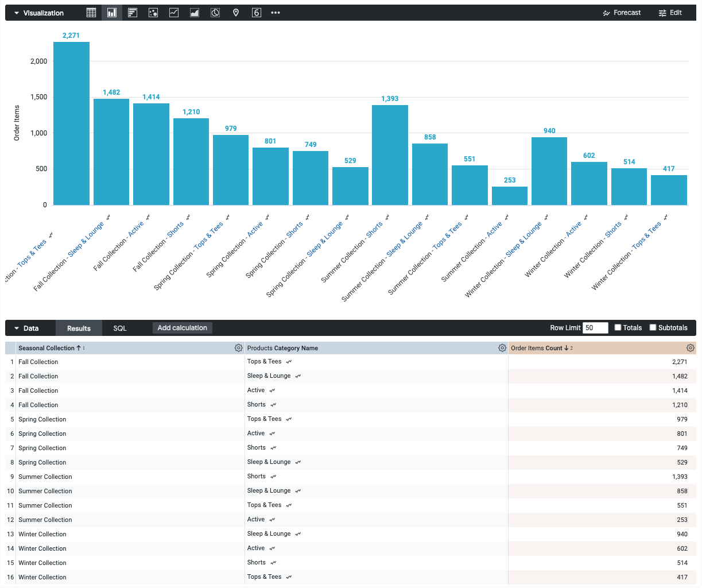Select the Results tab
This screenshot has height=588, width=702.
(x=79, y=328)
